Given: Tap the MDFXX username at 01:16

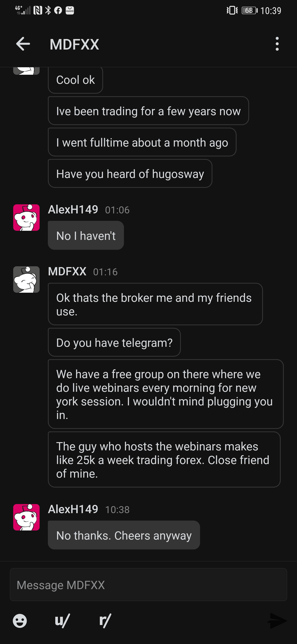Looking at the screenshot, I should 67,271.
